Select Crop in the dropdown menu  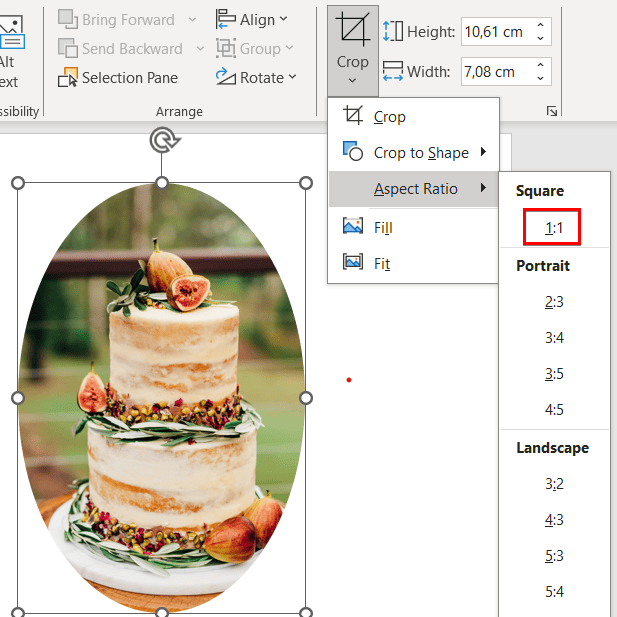[389, 117]
